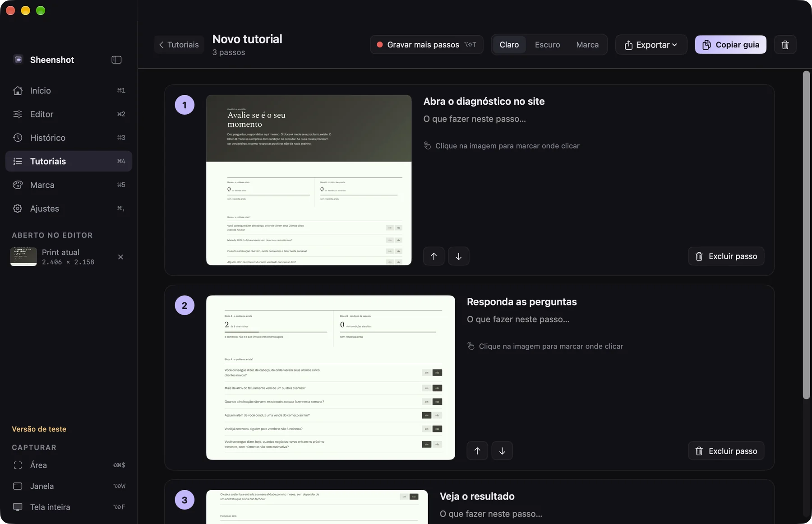Open step 3 screenshot image
The width and height of the screenshot is (812, 524).
pos(317,507)
